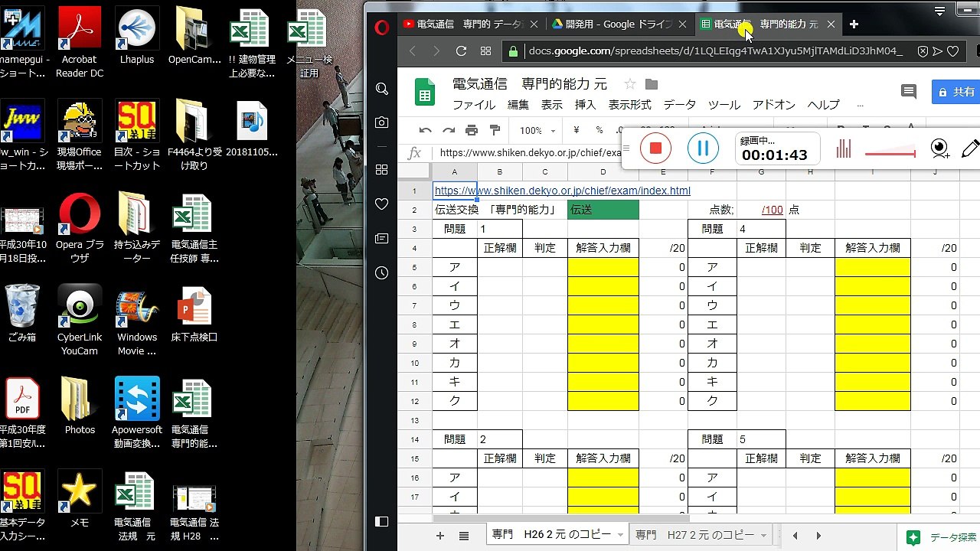Open the ツール menu
This screenshot has height=551, width=980.
coord(724,105)
